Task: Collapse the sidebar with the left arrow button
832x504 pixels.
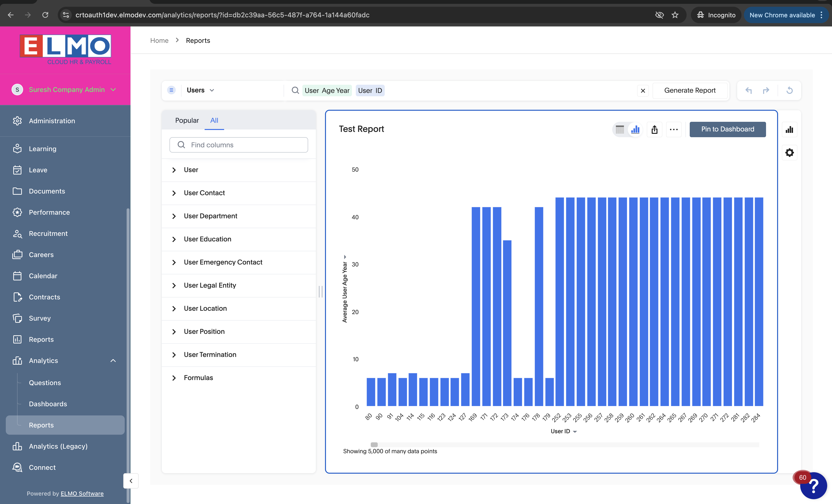Action: 131,481
